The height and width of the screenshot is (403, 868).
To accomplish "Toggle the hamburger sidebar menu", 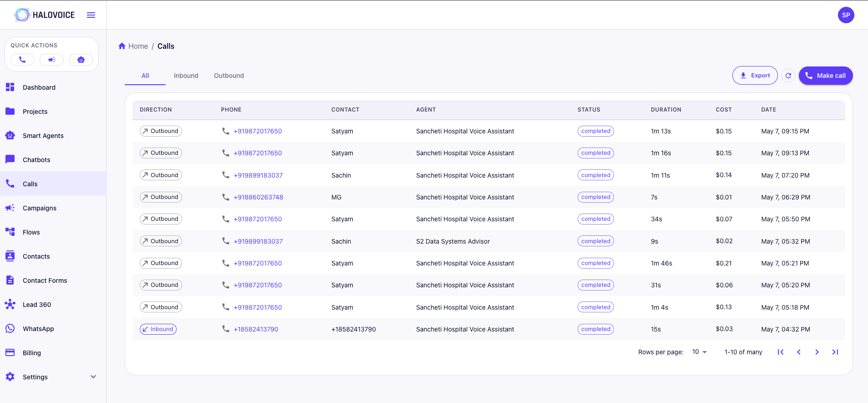I will click(x=91, y=15).
